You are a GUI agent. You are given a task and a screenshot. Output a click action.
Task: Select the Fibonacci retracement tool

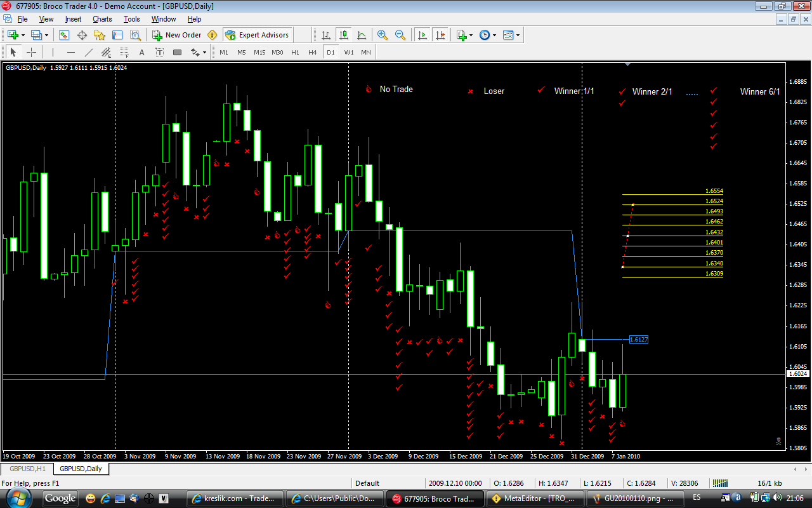pos(124,52)
